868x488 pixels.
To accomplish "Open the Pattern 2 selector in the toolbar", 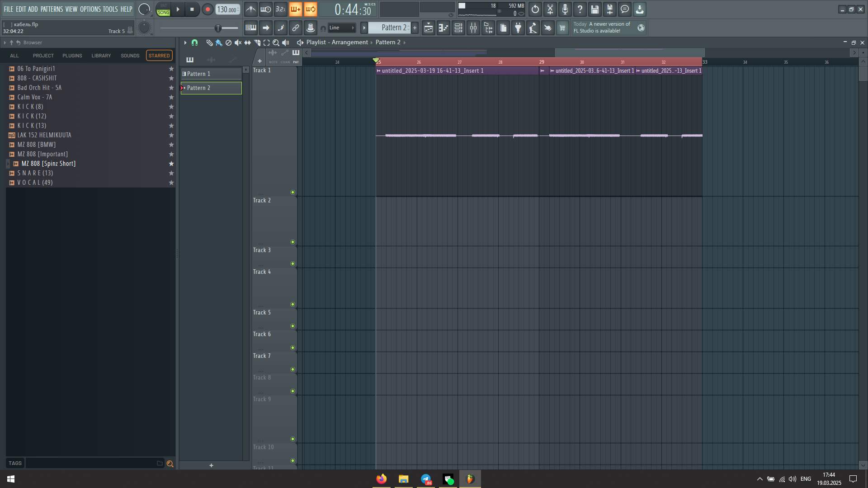I will pyautogui.click(x=389, y=28).
